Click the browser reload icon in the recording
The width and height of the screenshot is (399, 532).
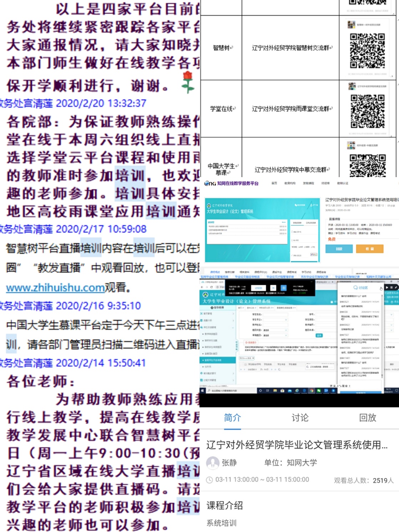point(212,287)
